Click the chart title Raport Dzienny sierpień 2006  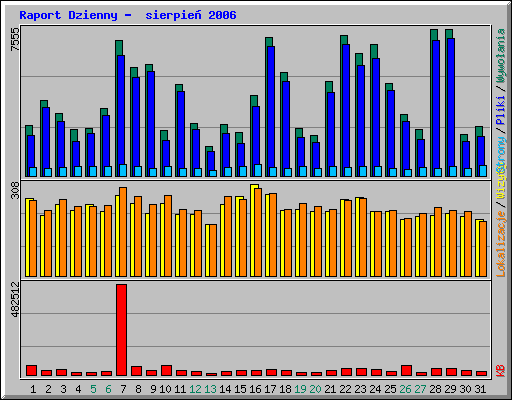point(128,15)
